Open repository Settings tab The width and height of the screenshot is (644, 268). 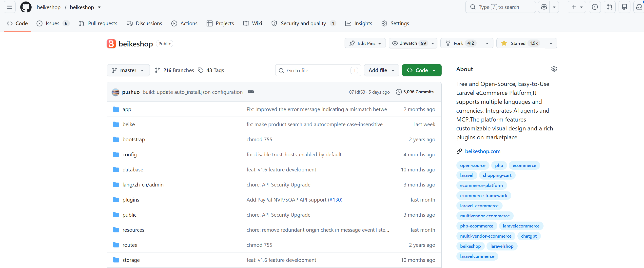pos(395,23)
